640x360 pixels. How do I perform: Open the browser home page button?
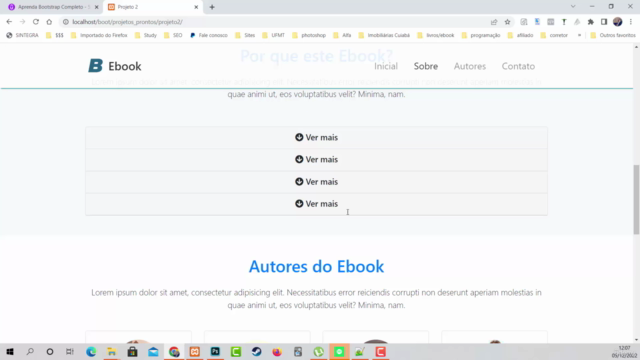[49, 22]
